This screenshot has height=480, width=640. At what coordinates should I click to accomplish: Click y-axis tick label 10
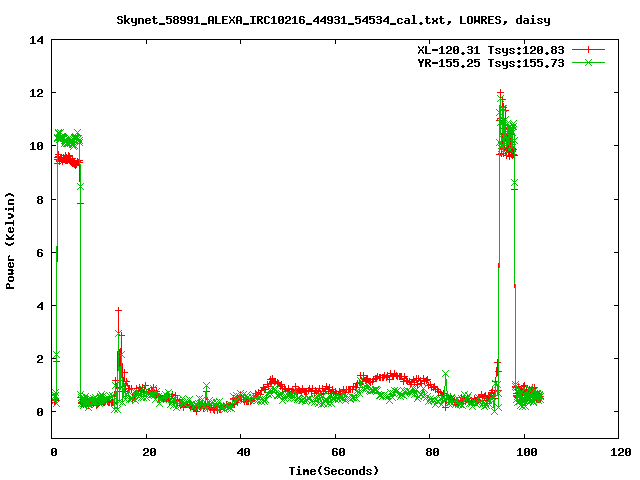[36, 146]
